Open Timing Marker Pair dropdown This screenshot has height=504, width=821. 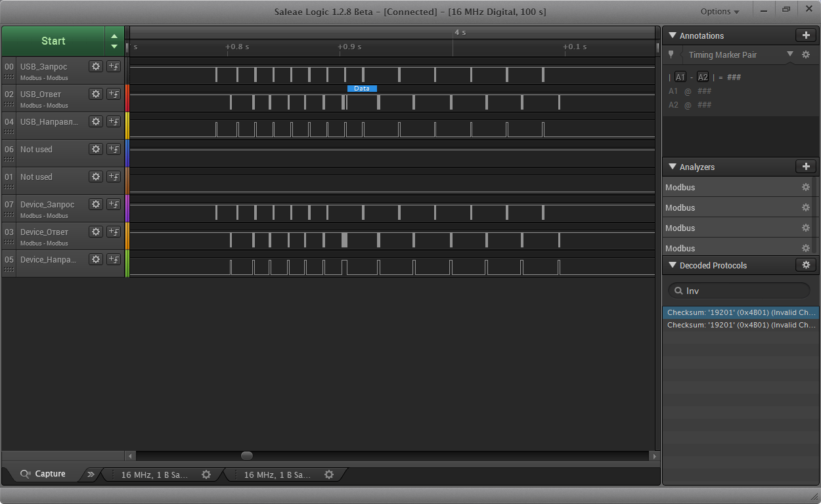790,54
